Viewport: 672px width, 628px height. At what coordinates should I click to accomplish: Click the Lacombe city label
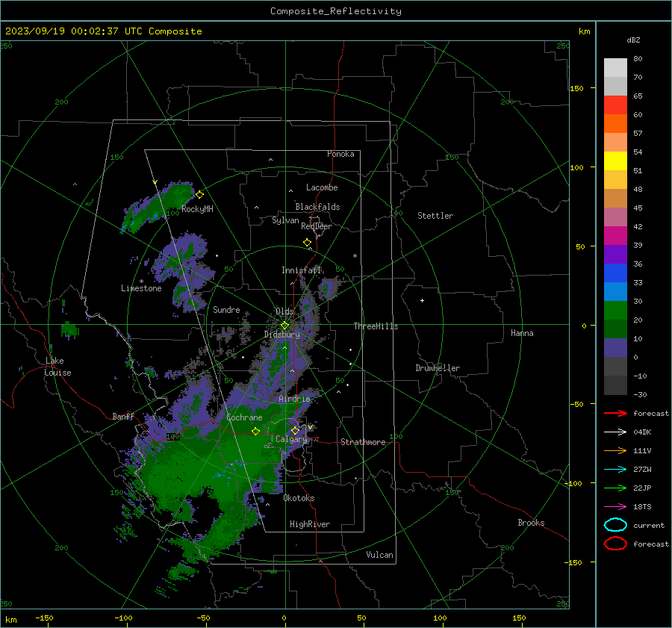322,187
